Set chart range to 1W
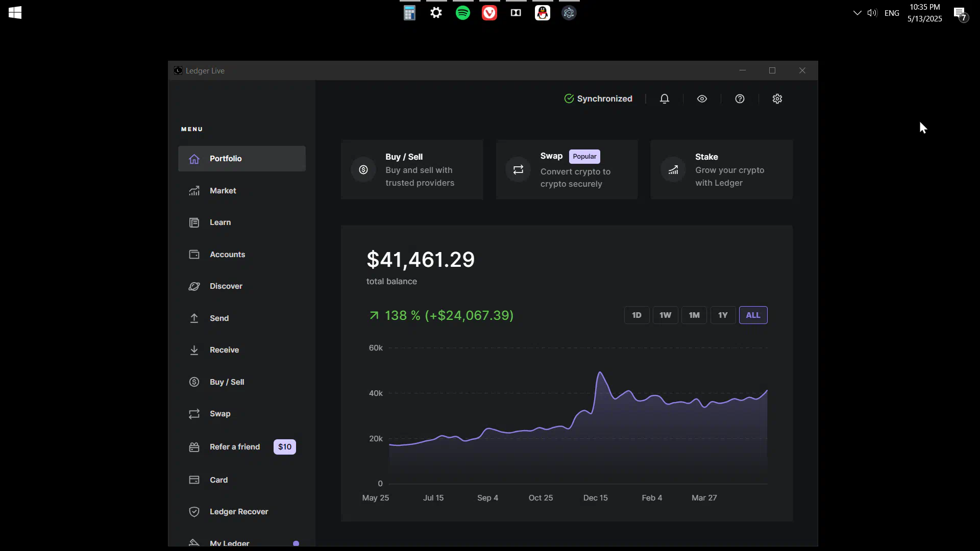This screenshot has width=980, height=551. [665, 315]
